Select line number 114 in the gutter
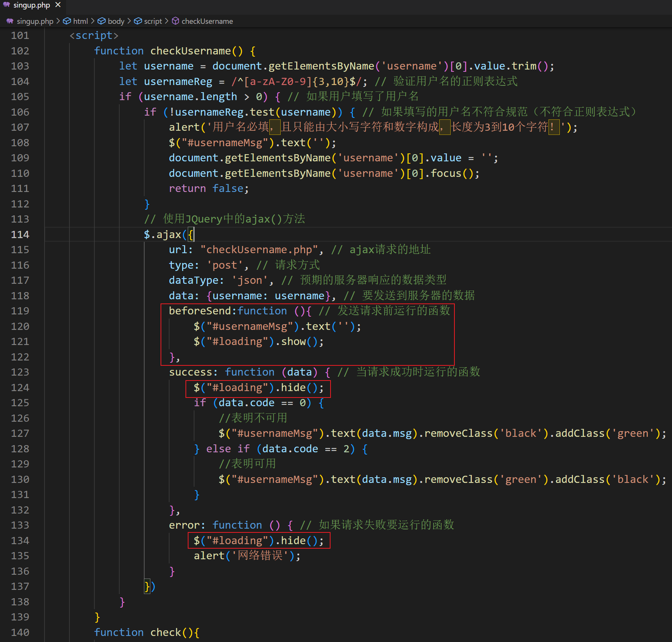The width and height of the screenshot is (672, 642). pos(20,235)
